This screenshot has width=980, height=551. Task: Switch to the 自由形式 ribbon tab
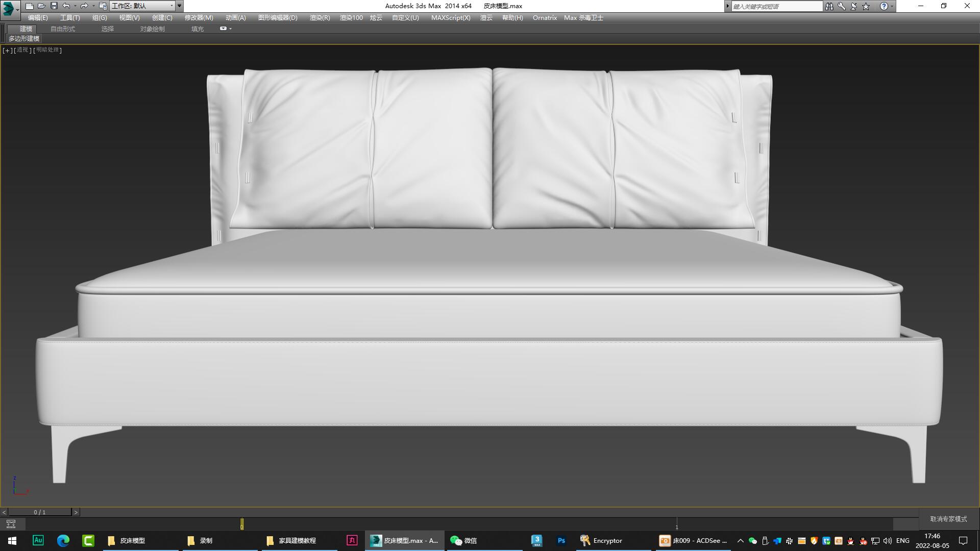(62, 29)
